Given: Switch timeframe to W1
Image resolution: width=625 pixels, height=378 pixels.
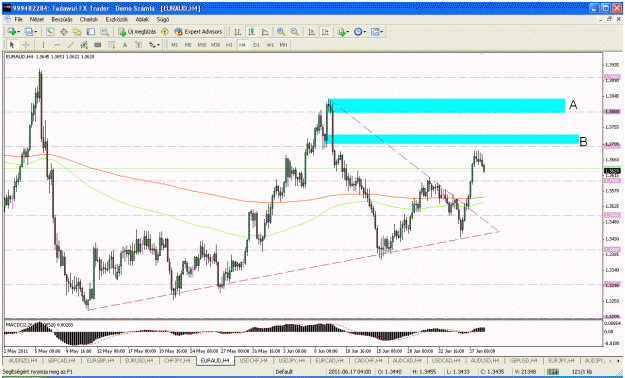Looking at the screenshot, I should click(270, 45).
